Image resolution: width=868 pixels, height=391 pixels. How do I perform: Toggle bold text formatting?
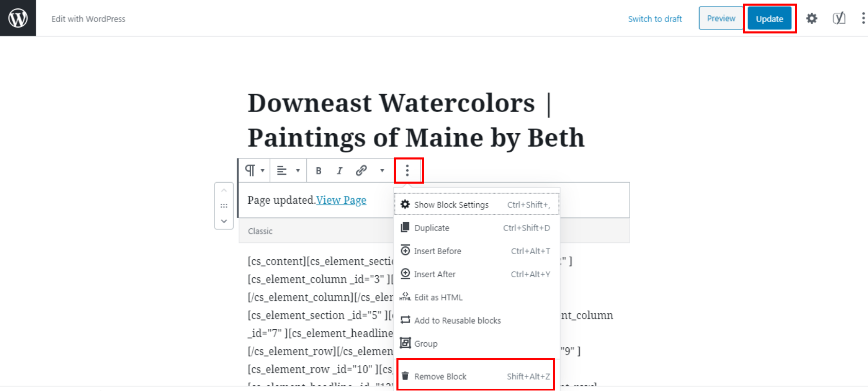tap(319, 171)
